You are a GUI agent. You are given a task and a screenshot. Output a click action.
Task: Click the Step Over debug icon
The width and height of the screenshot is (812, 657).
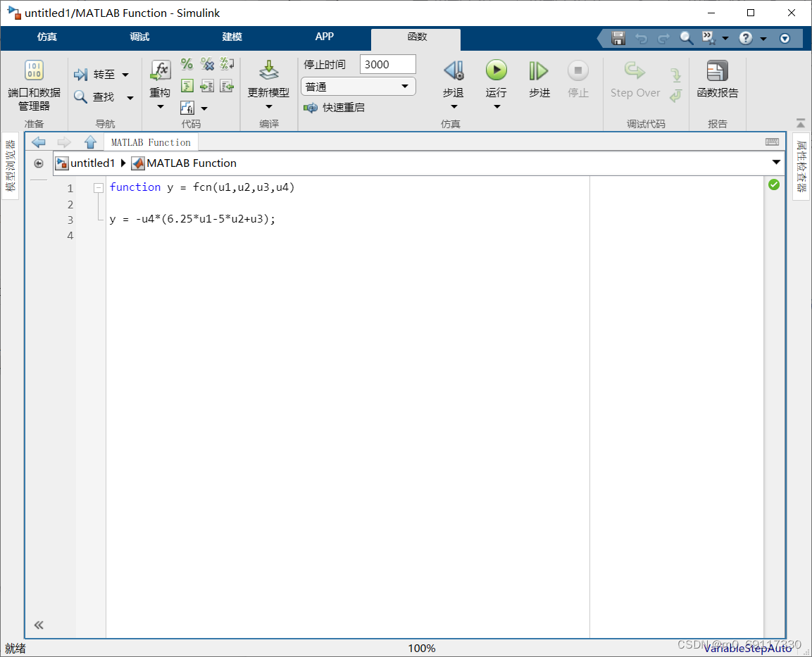(635, 70)
